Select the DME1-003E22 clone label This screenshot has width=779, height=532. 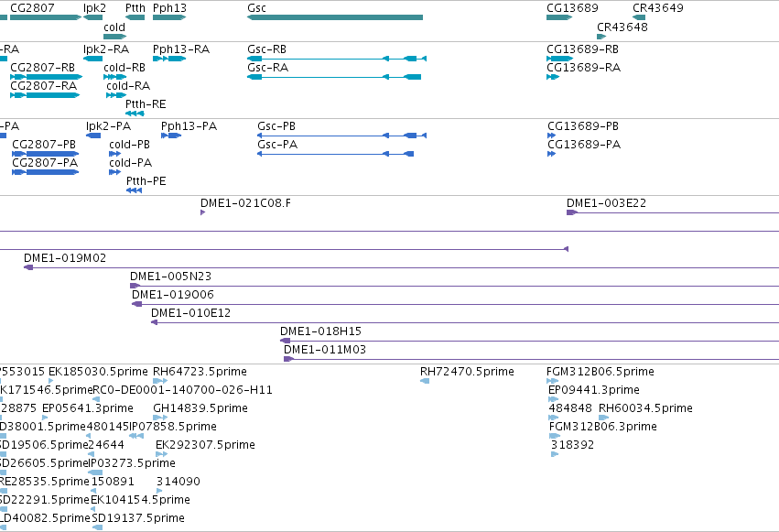(x=607, y=203)
